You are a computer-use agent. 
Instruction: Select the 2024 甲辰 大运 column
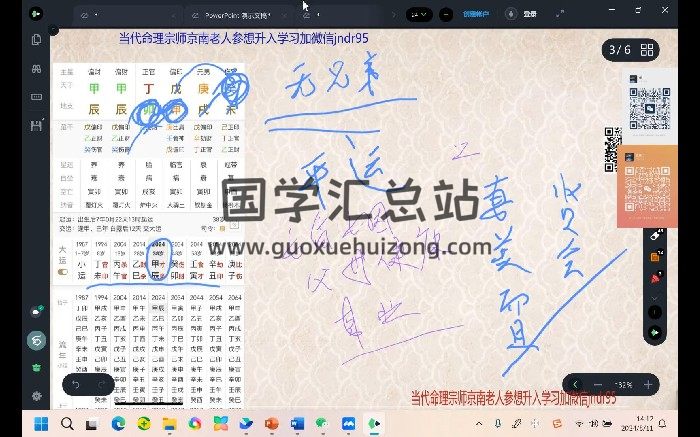[158, 260]
